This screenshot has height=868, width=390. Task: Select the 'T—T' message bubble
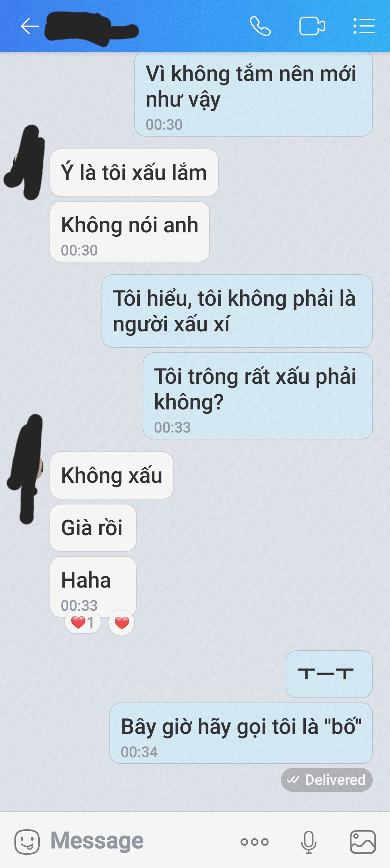point(329,674)
